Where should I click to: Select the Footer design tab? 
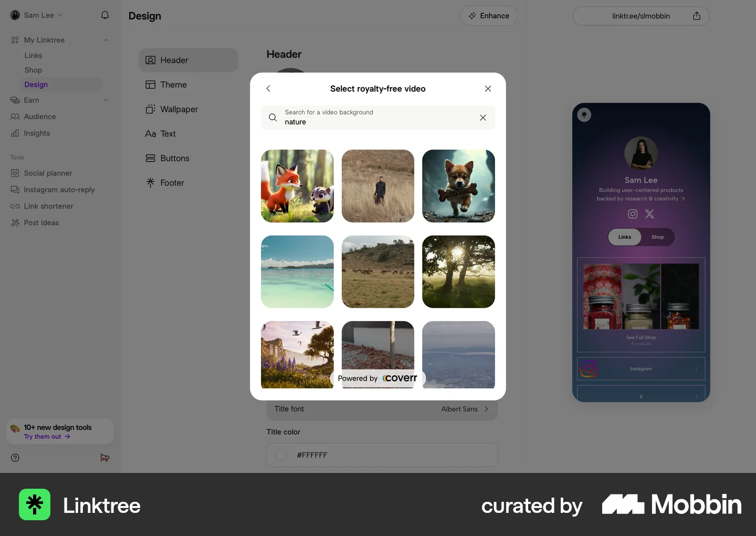click(188, 183)
